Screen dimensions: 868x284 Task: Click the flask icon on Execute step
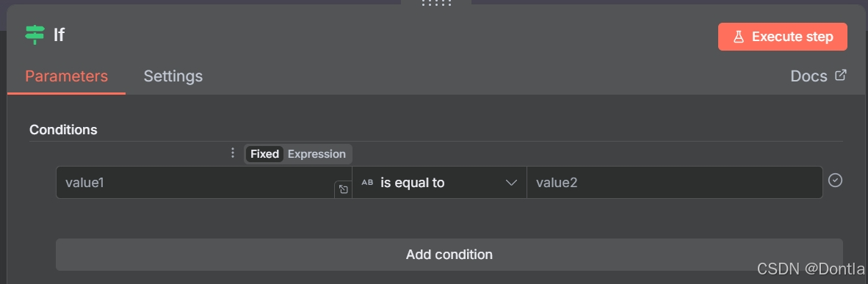739,37
